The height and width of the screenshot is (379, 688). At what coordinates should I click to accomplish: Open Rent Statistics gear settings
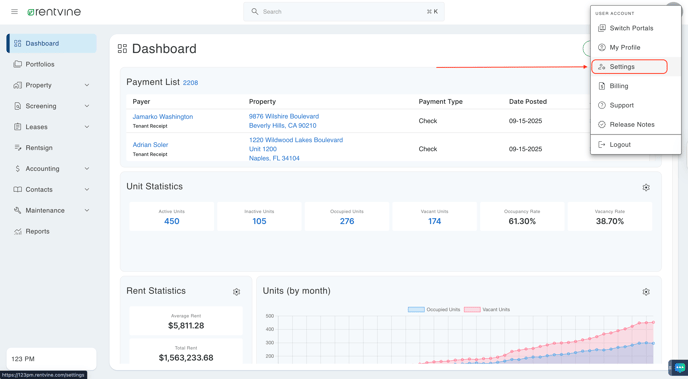(236, 292)
